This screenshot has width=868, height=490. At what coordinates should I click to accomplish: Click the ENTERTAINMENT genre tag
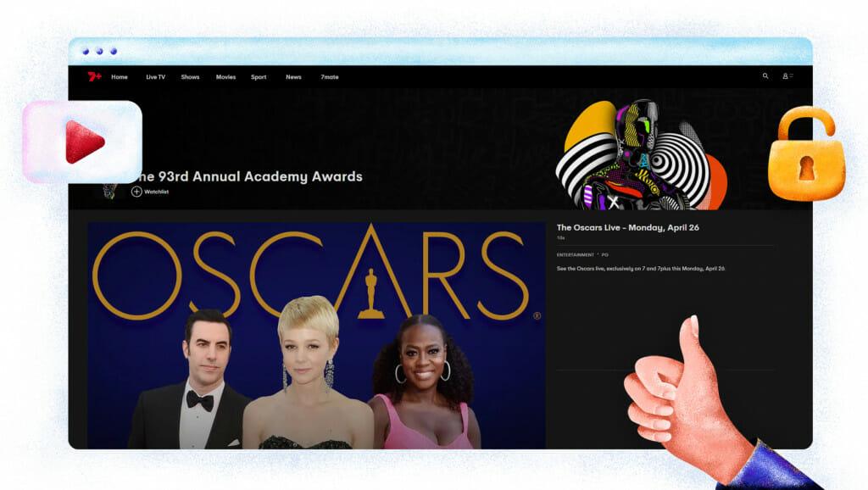click(x=576, y=254)
